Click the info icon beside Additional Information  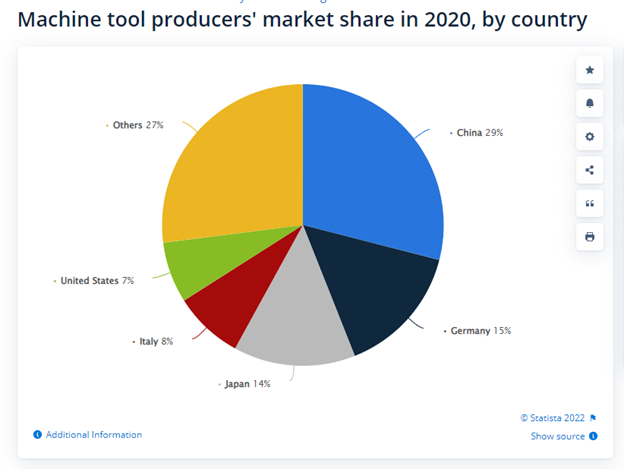pos(38,435)
